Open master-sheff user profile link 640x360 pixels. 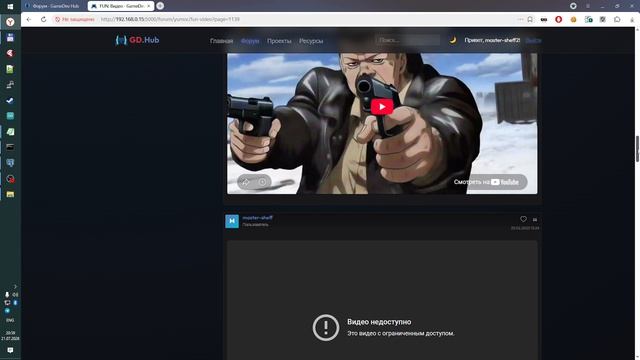point(258,218)
